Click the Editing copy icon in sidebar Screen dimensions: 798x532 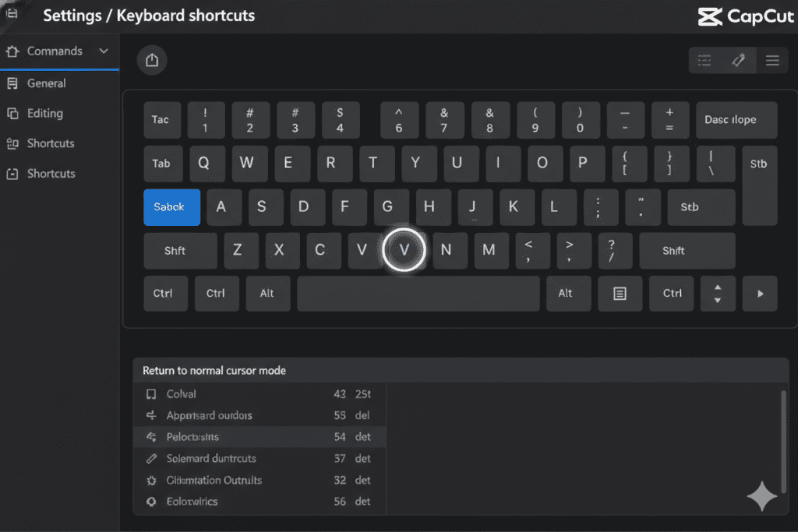[14, 113]
